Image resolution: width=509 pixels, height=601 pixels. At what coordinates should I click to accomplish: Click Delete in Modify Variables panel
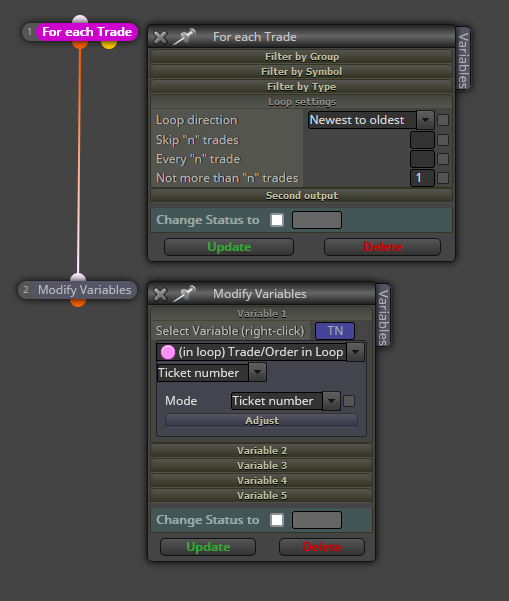click(322, 547)
